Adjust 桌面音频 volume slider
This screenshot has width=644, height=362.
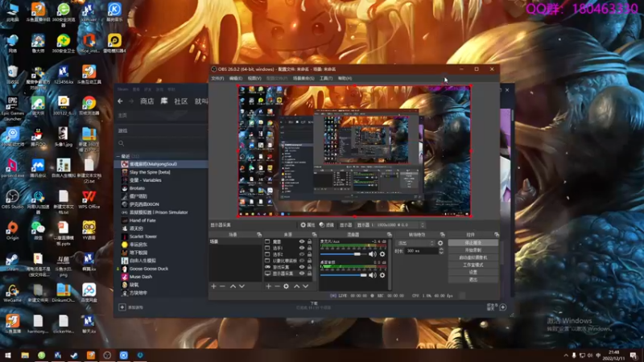tap(344, 275)
